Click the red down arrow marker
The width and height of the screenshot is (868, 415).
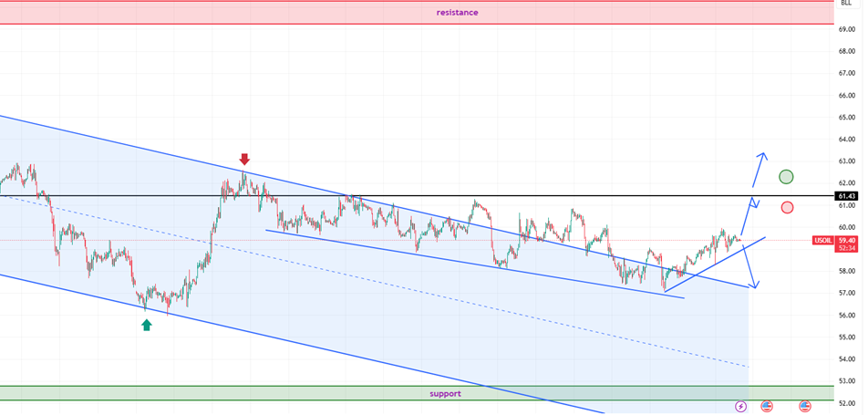(x=244, y=159)
